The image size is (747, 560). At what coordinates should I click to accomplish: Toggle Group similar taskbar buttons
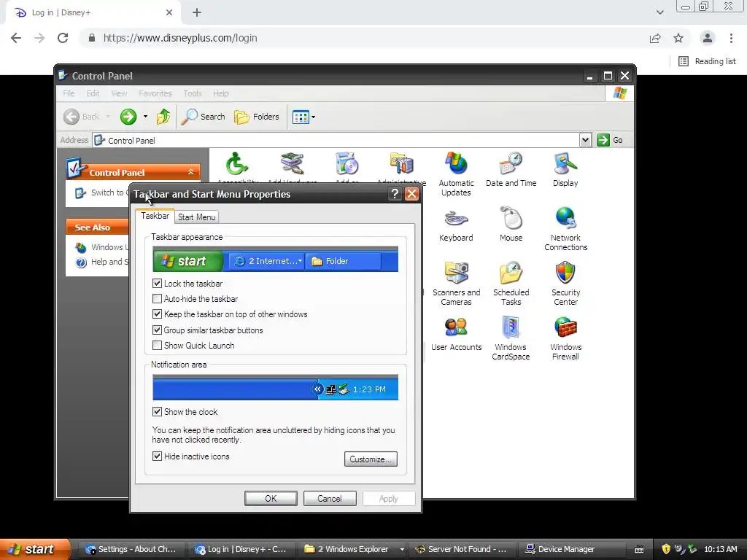click(157, 330)
